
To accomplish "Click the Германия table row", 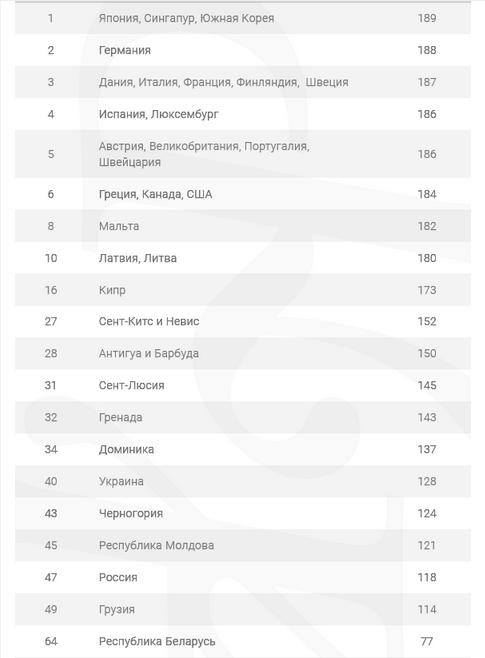I will [243, 50].
